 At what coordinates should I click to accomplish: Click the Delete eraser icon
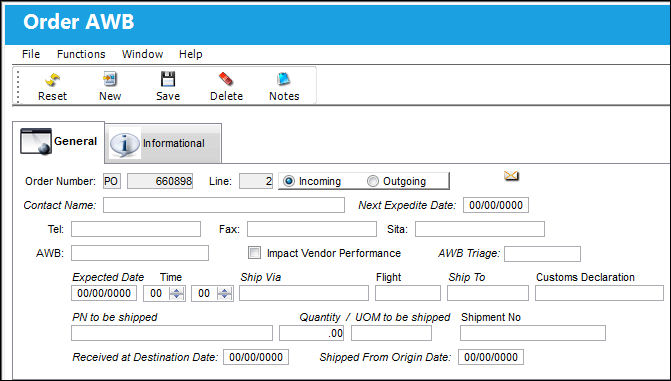coord(226,79)
